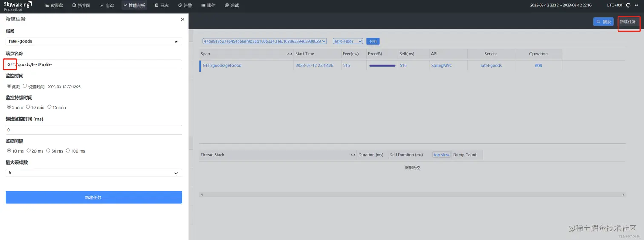Image resolution: width=644 pixels, height=240 pixels.
Task: Open the 拓扑图 topology tab
Action: (81, 6)
